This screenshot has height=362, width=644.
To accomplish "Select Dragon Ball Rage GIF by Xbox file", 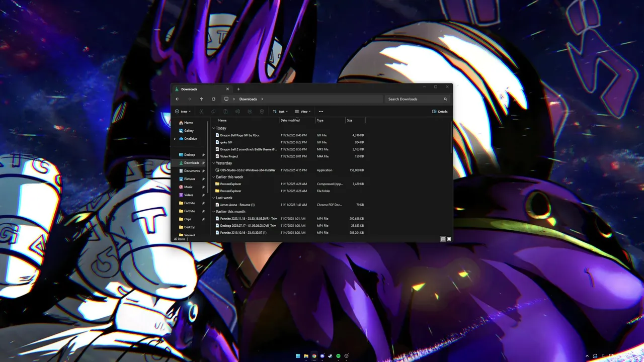I will click(289, 135).
